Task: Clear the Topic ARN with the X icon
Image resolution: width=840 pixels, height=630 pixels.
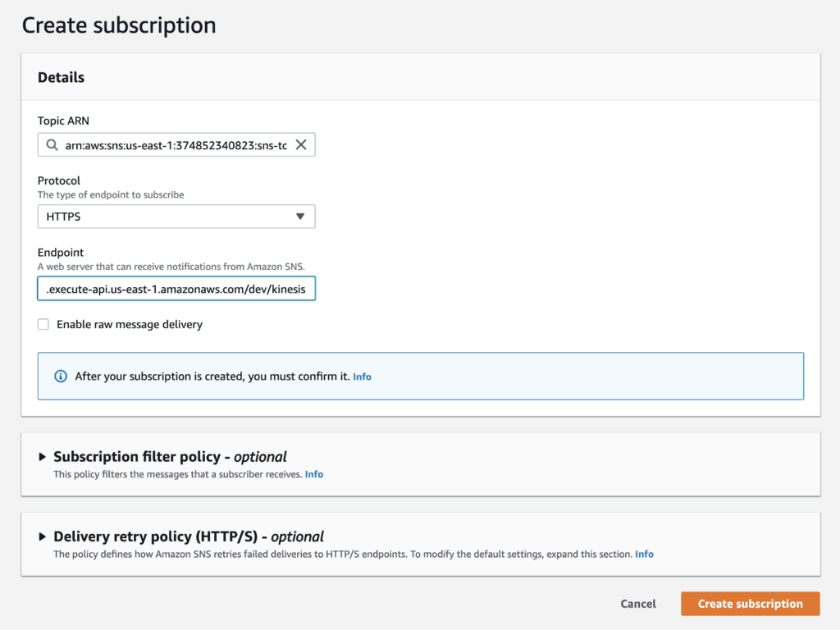Action: 301,145
